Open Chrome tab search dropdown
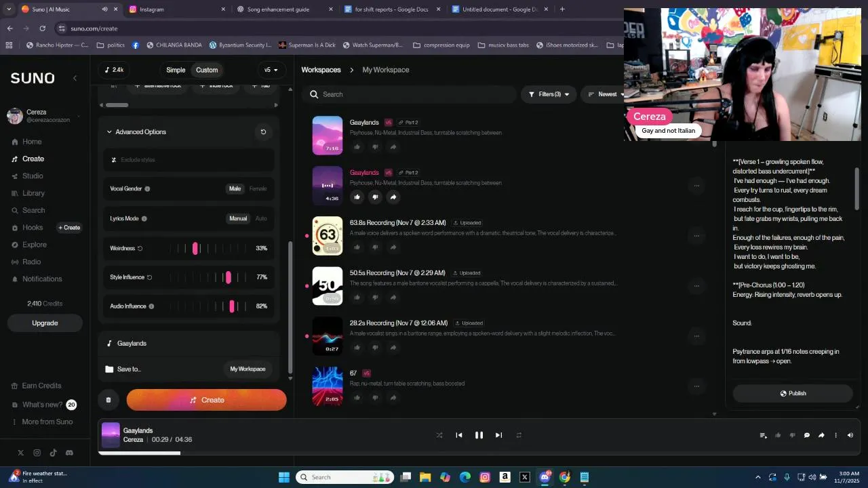The width and height of the screenshot is (868, 488). tap(9, 9)
